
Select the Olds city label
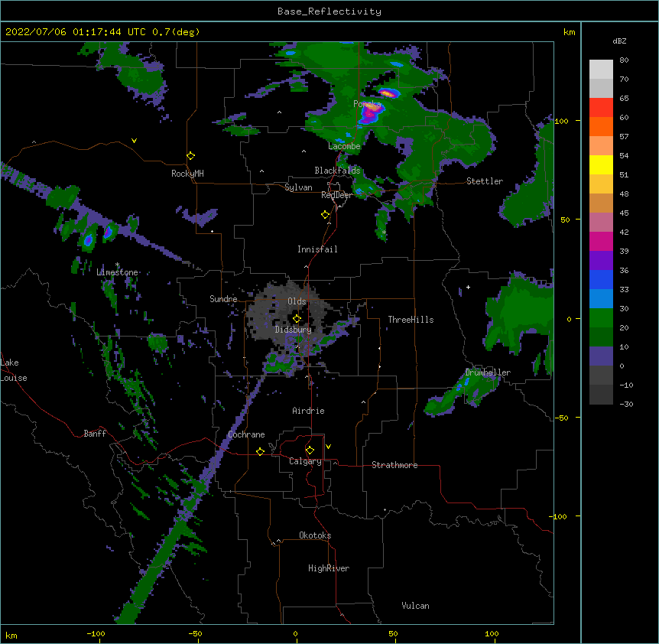coord(297,301)
